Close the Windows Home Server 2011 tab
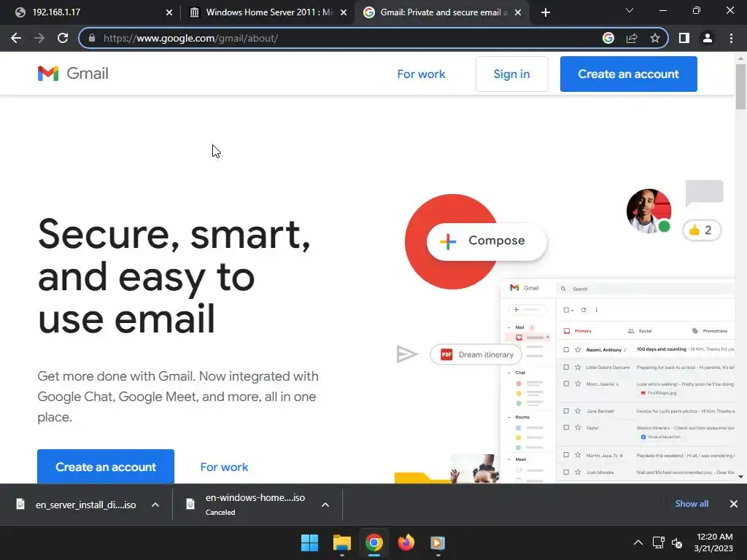 pyautogui.click(x=344, y=12)
